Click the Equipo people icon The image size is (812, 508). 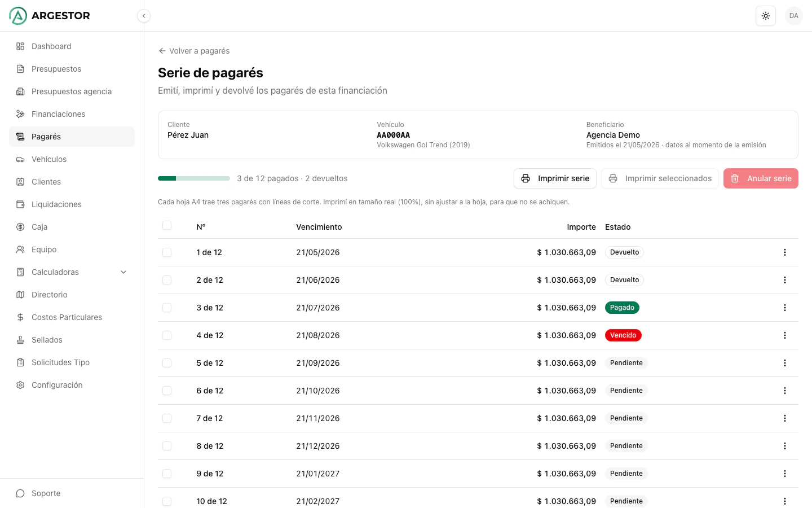tap(20, 249)
